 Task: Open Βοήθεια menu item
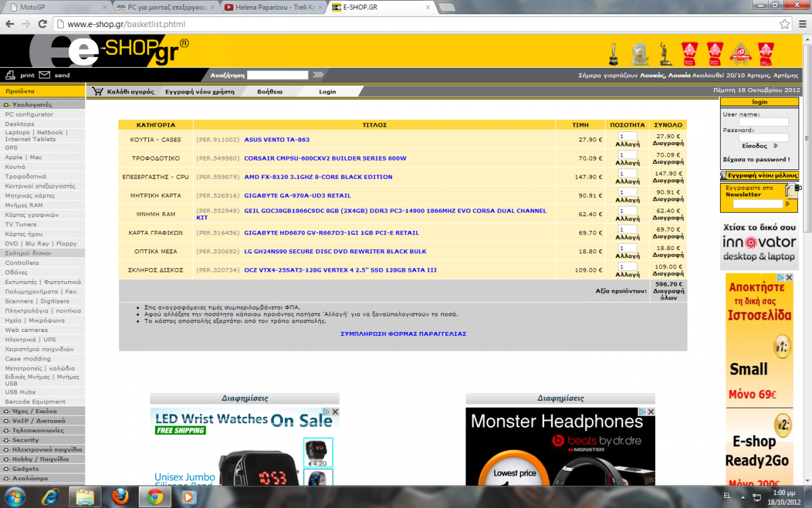click(270, 91)
